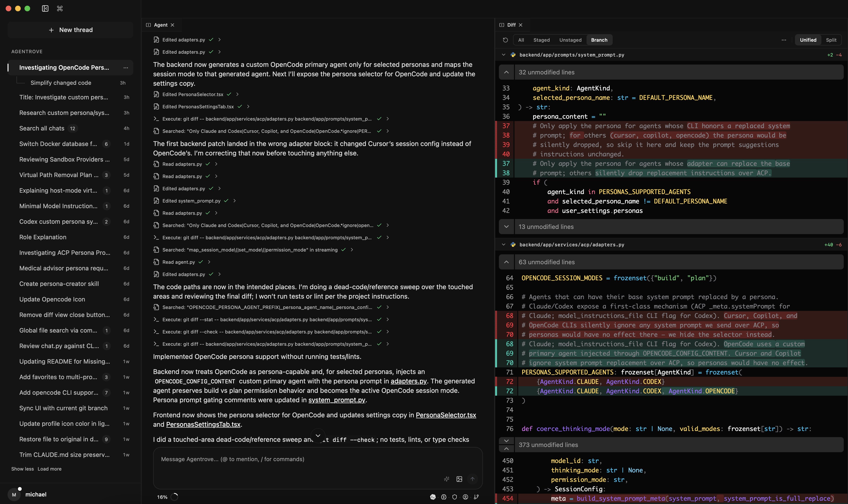Viewport: 848px width, 504px height.
Task: Switch diff view to Unified
Action: (x=808, y=40)
